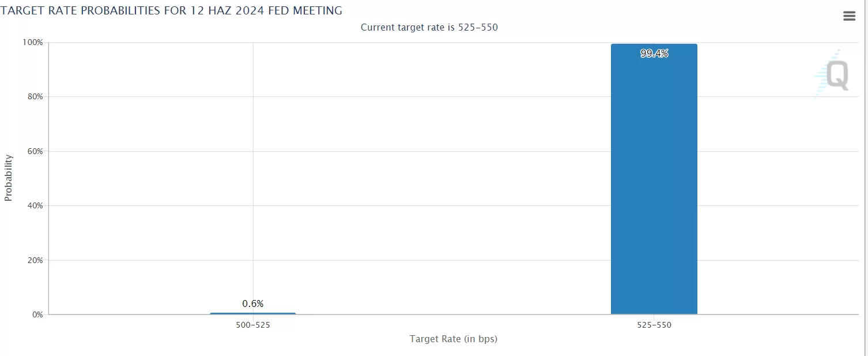The width and height of the screenshot is (868, 356).
Task: Click the 0% y-axis tick label
Action: tap(37, 314)
